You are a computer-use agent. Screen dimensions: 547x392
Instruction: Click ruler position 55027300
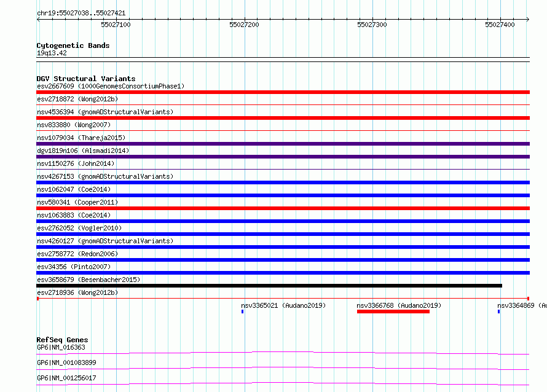coord(372,25)
